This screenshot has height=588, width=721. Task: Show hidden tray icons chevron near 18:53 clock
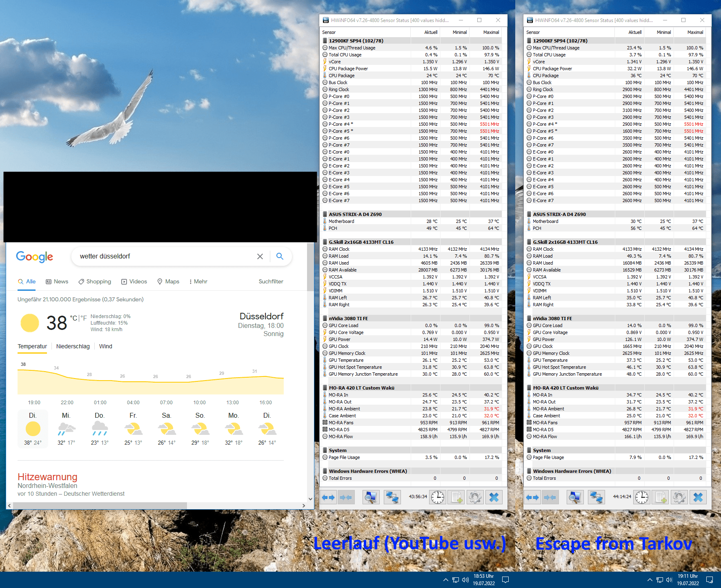click(445, 579)
